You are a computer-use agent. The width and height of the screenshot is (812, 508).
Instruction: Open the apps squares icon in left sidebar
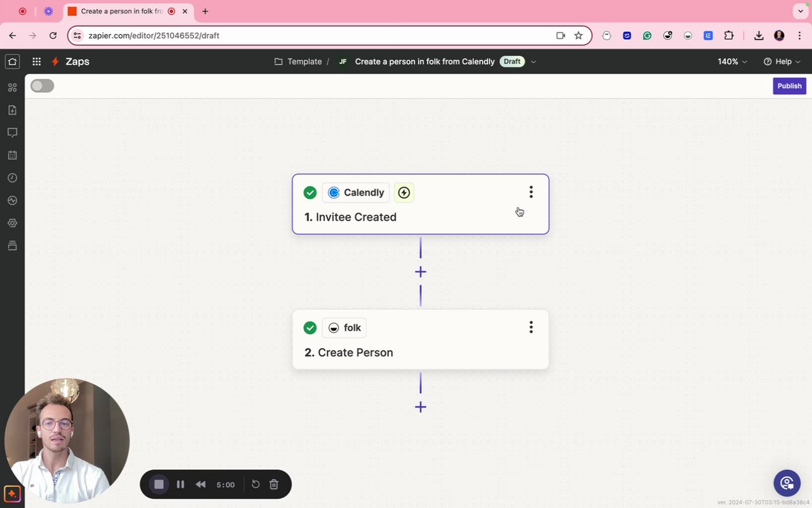12,88
